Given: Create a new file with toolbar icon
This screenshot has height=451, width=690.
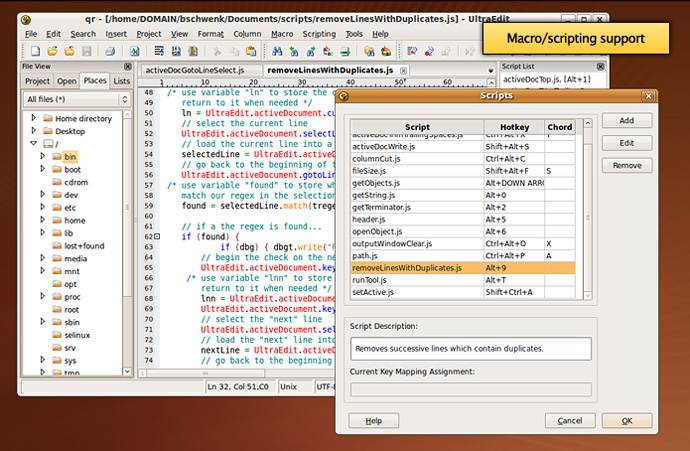Looking at the screenshot, I should coord(35,51).
